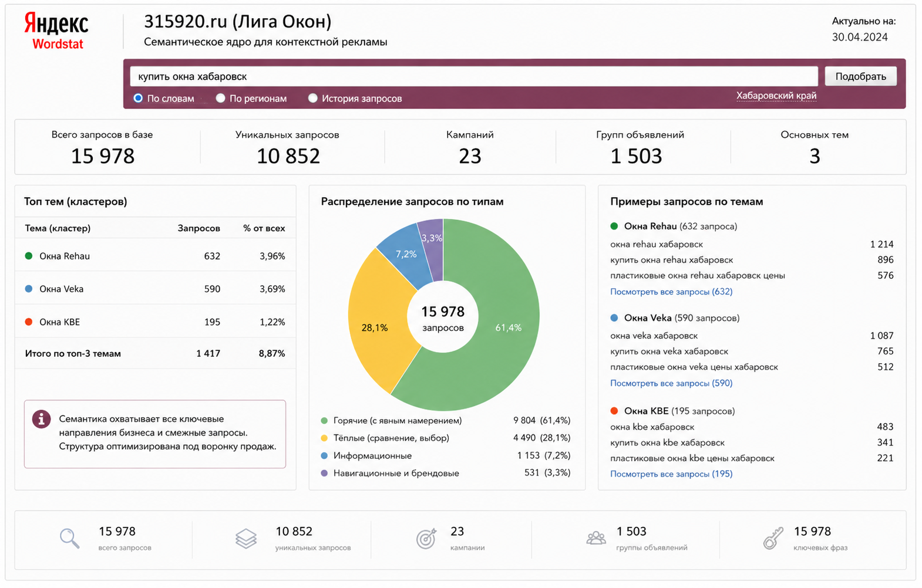
Task: Click purple legend dot for Навигационные и брендовые
Action: click(x=324, y=474)
